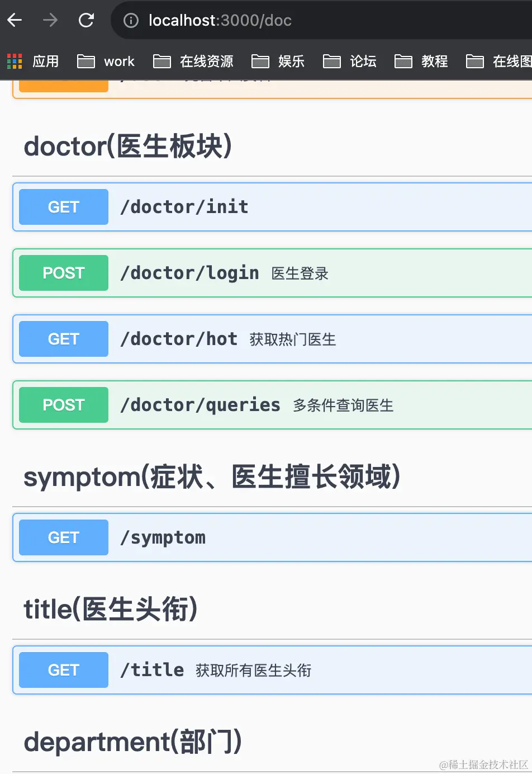Viewport: 532px width, 774px height.
Task: Collapse the symptom(症状、医生擅长领域) section heading
Action: point(212,477)
